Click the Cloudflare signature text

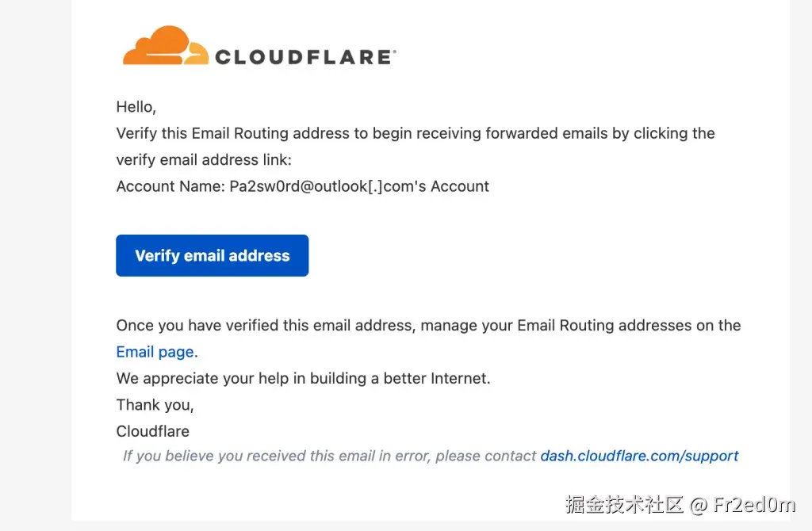pyautogui.click(x=152, y=431)
